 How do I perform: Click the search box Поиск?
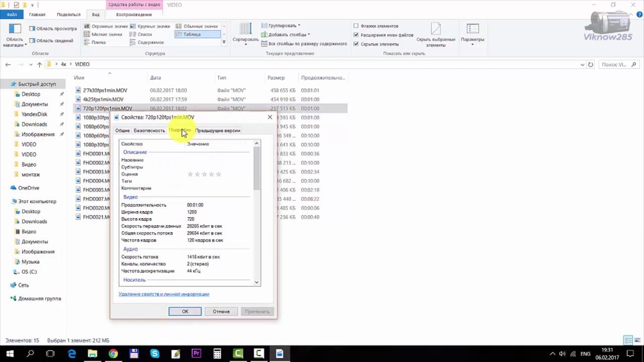coord(618,64)
